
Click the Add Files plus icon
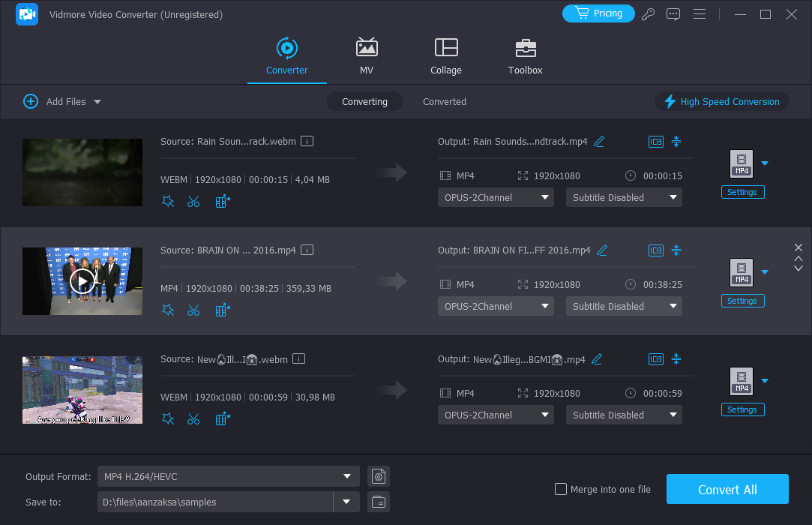(31, 101)
